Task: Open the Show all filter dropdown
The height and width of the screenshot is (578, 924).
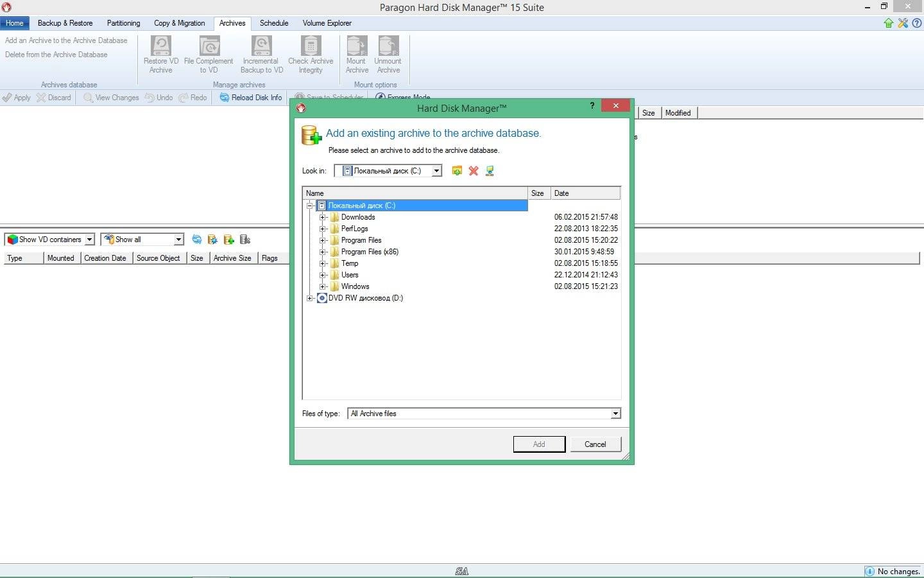Action: tap(178, 240)
